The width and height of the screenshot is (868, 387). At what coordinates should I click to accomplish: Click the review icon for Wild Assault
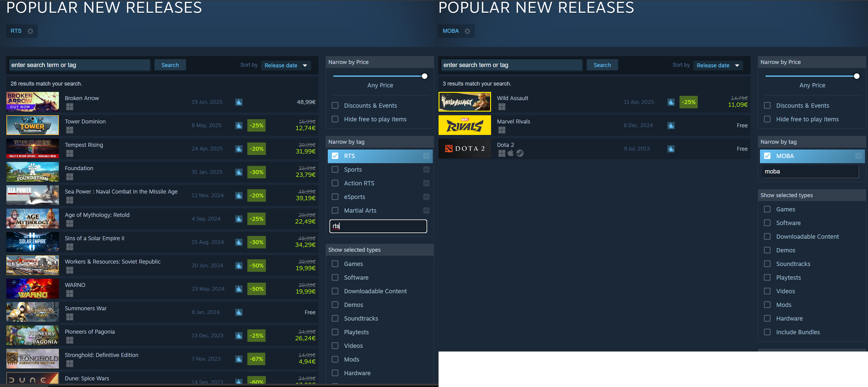(x=671, y=102)
